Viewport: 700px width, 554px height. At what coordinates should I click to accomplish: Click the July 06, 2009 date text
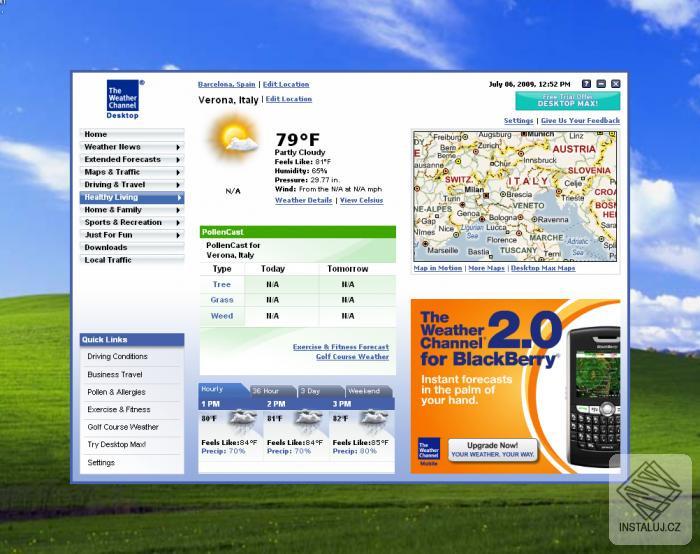pos(529,84)
